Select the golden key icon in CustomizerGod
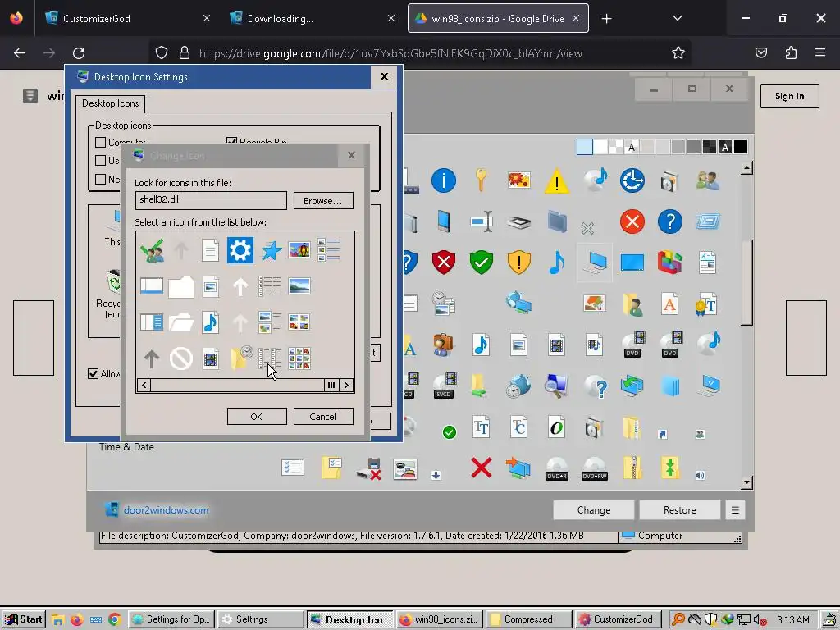The height and width of the screenshot is (630, 840). (481, 180)
